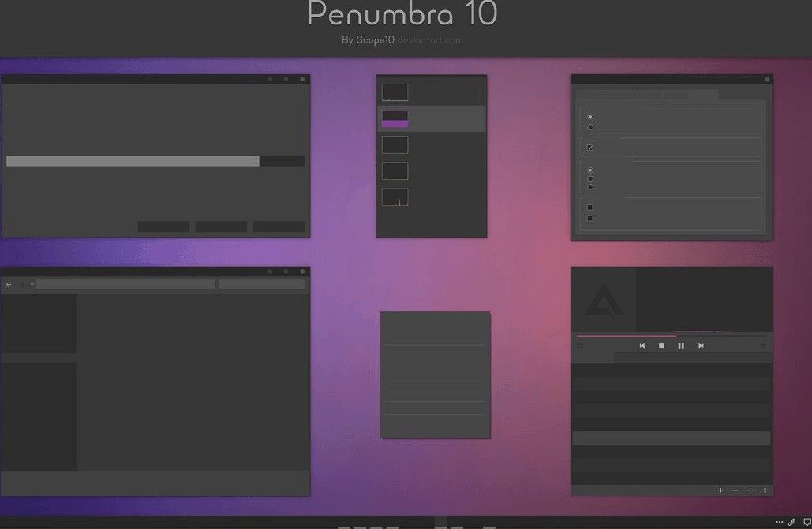Go forward with the explorer's right arrow
This screenshot has width=812, height=529.
coord(22,284)
